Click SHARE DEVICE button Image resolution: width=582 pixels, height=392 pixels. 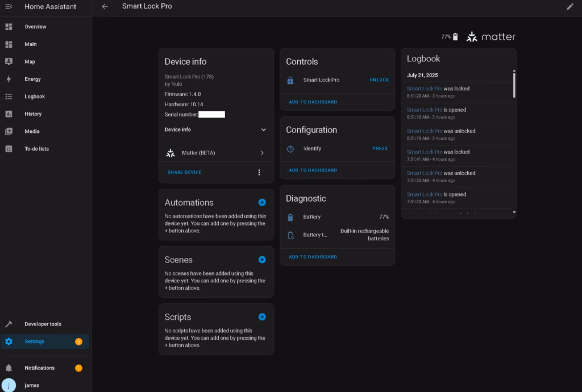coord(184,172)
